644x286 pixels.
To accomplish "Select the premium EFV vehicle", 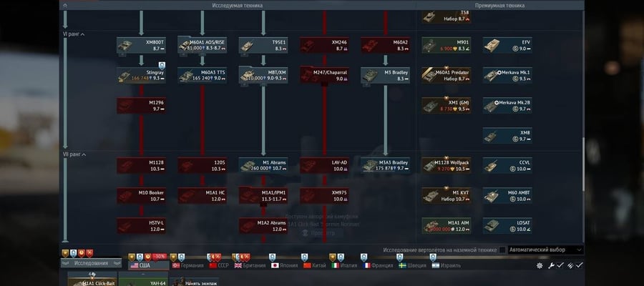I will pyautogui.click(x=507, y=45).
